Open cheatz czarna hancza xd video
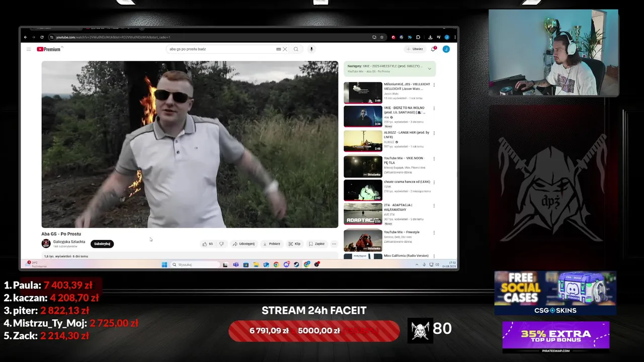Image resolution: width=644 pixels, height=362 pixels. pyautogui.click(x=363, y=191)
